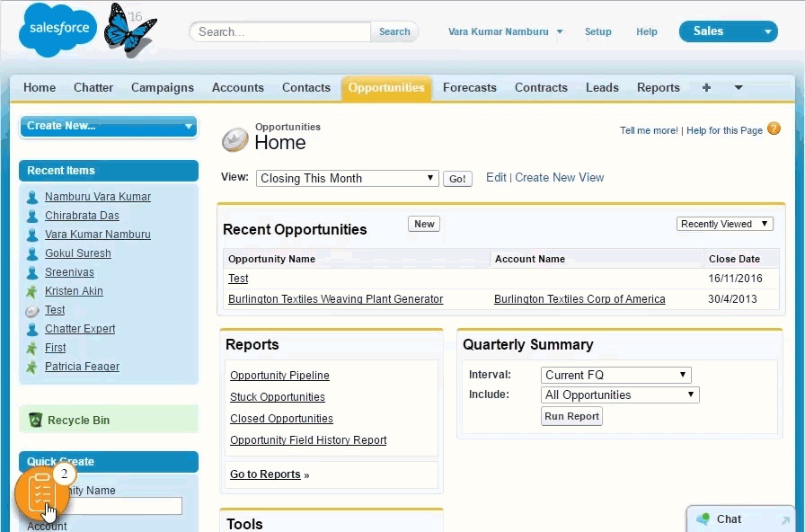Expand the tab overflow arrow after plus
The image size is (805, 532).
(739, 88)
